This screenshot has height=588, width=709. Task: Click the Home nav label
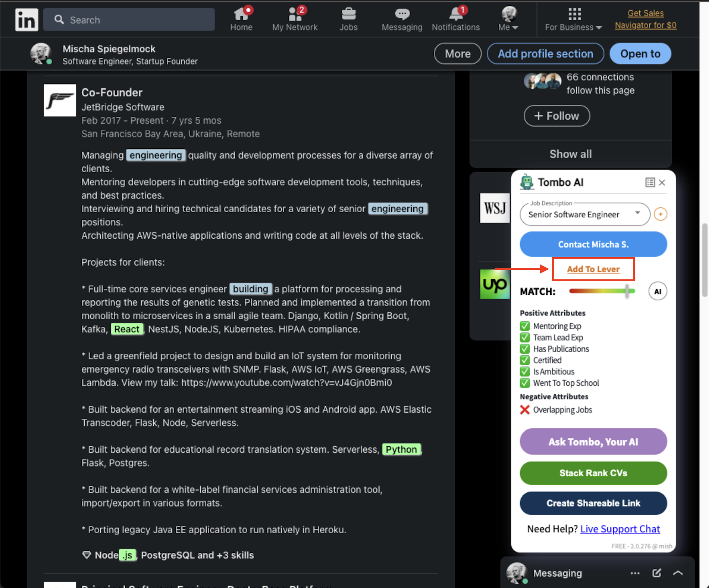coord(241,27)
